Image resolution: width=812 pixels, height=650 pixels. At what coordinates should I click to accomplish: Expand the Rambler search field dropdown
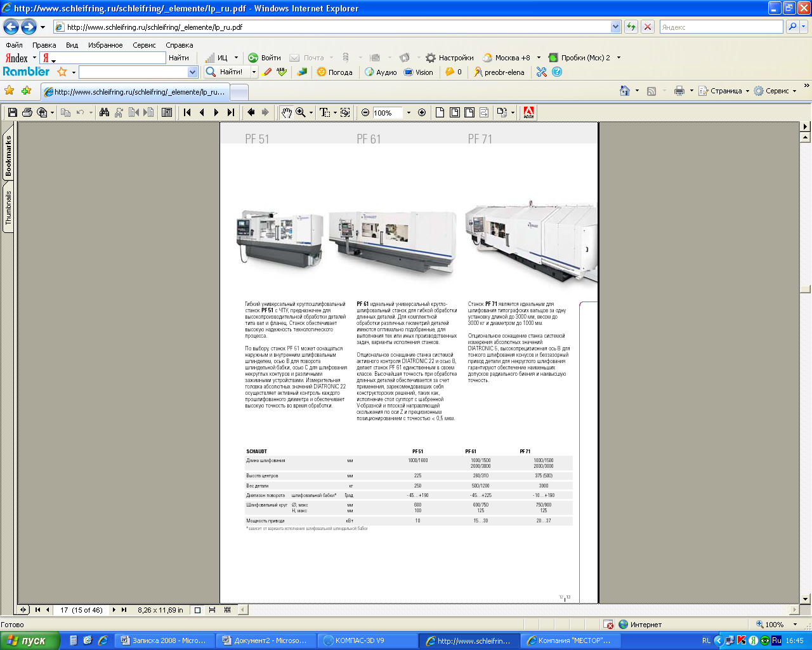click(x=193, y=72)
